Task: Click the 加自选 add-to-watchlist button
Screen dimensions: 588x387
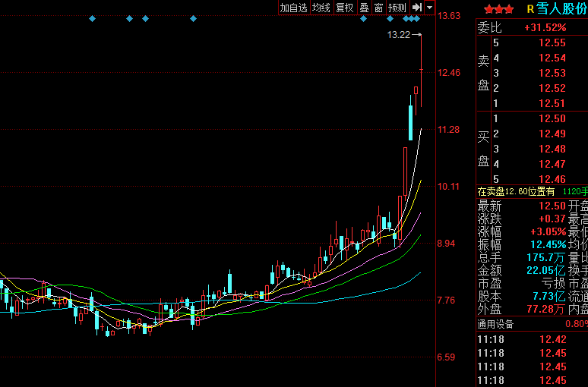Action: [293, 8]
